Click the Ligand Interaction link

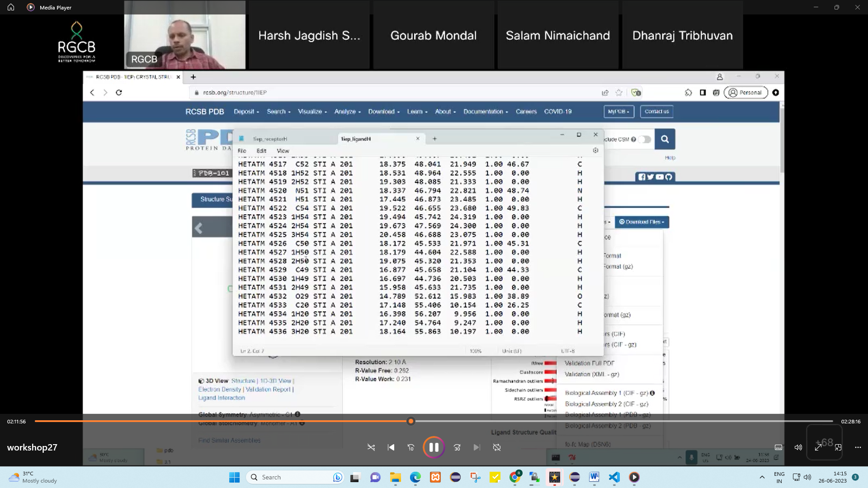[222, 398]
